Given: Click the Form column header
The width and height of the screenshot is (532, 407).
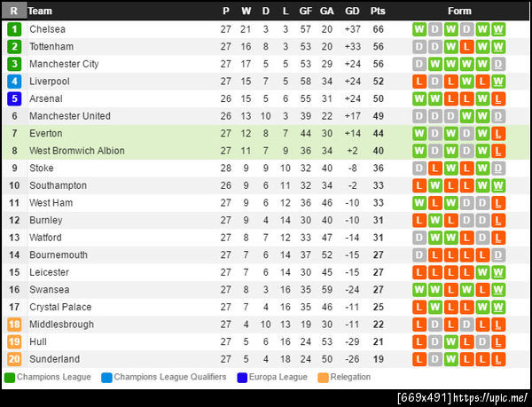Looking at the screenshot, I should [459, 11].
